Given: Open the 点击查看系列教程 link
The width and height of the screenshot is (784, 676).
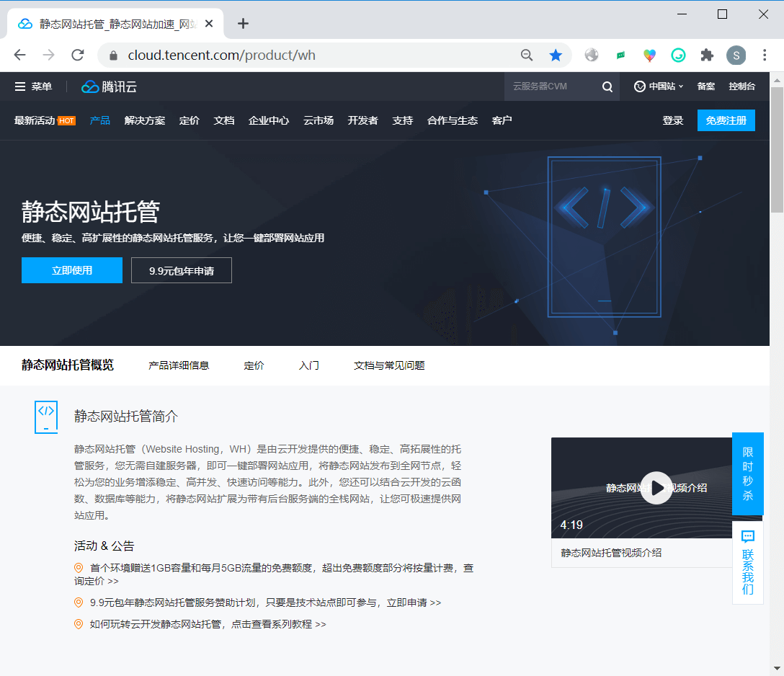Looking at the screenshot, I should pyautogui.click(x=278, y=624).
